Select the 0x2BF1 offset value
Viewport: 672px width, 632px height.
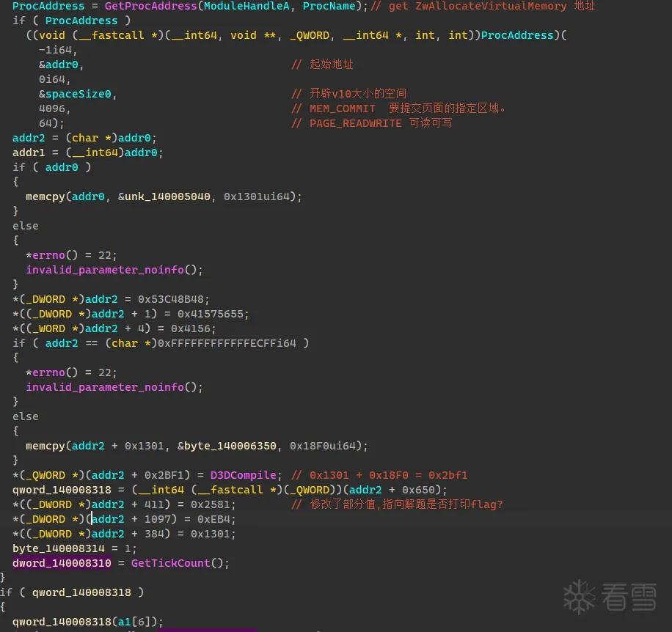pos(164,475)
